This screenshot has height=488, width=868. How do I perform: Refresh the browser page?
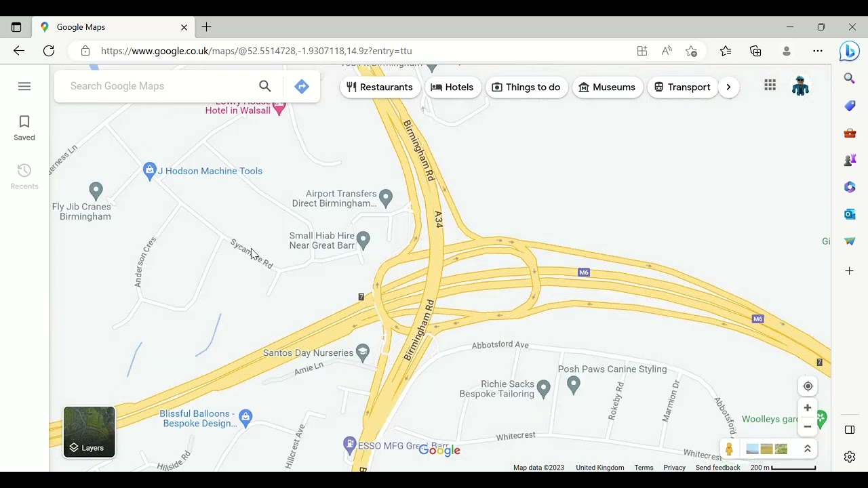pos(49,51)
